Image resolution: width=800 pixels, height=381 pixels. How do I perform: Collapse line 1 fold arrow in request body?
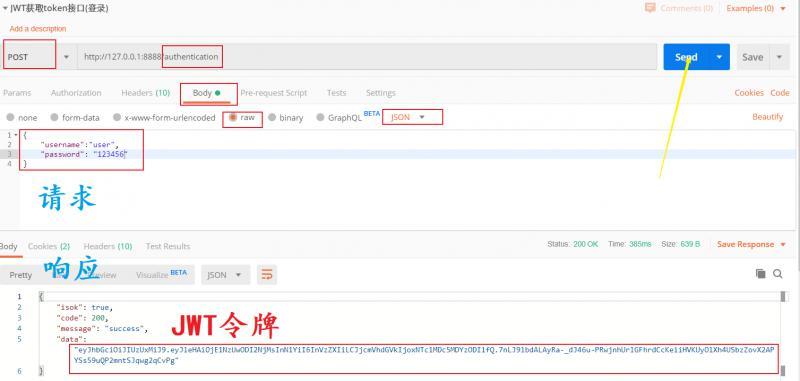click(x=15, y=136)
